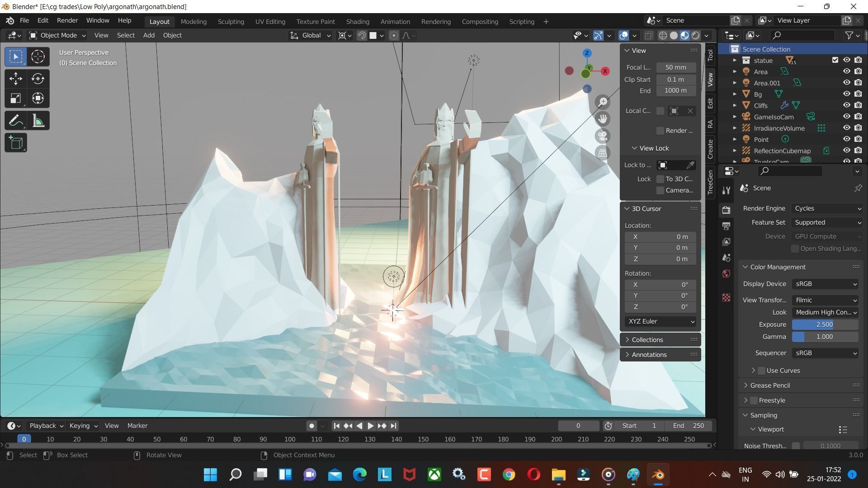Image resolution: width=868 pixels, height=488 pixels.
Task: Open Texture properties tab icon
Action: pyautogui.click(x=726, y=297)
